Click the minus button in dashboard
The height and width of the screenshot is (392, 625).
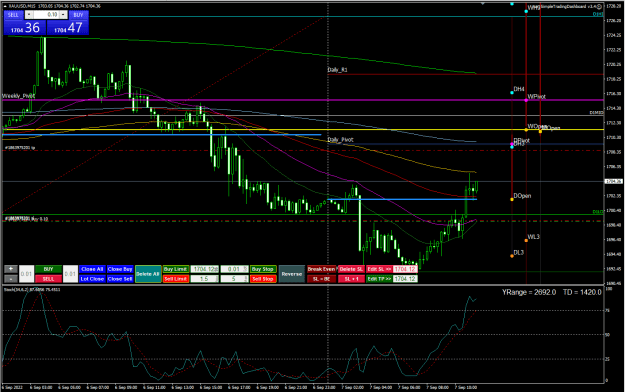11,279
